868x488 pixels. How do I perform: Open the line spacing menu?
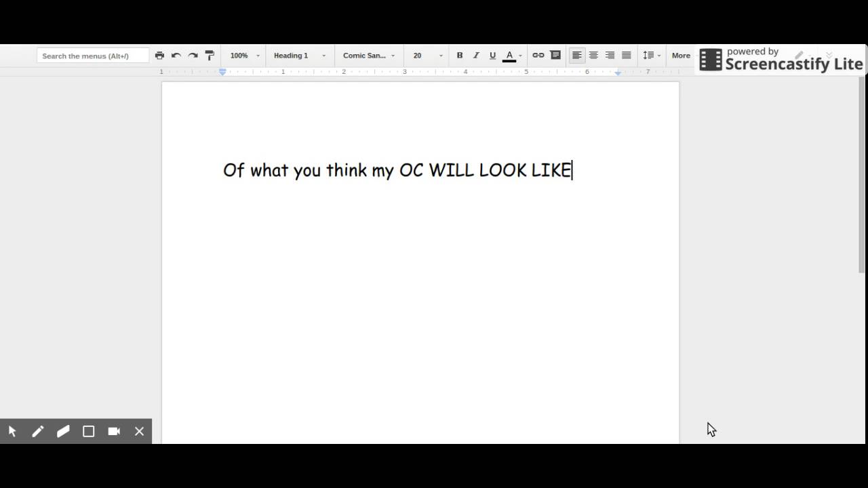(x=652, y=56)
